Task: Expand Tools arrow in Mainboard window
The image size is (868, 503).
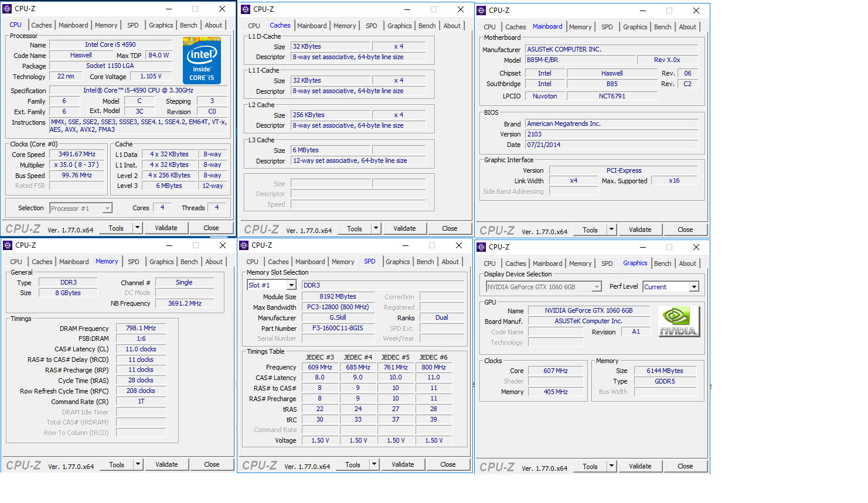Action: click(612, 230)
